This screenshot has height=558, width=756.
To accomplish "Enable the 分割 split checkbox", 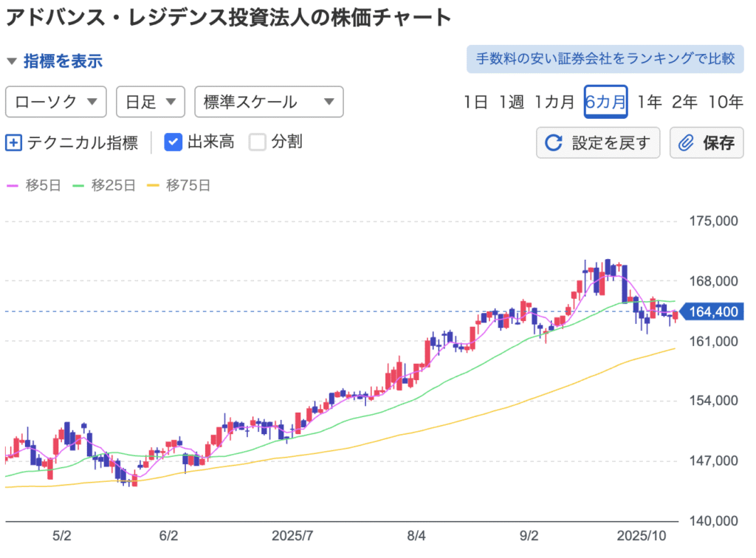I will click(257, 142).
